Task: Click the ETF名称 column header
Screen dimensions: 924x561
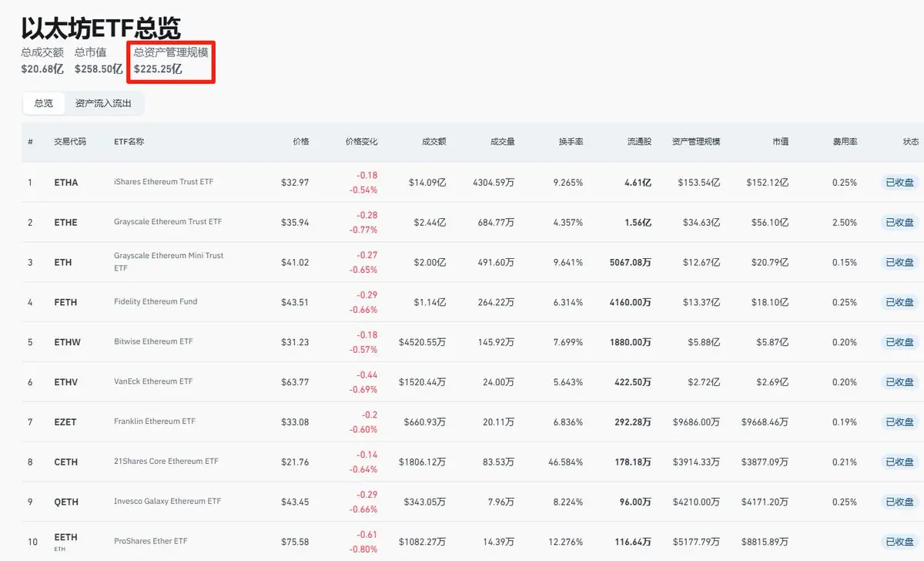Action: (x=129, y=142)
